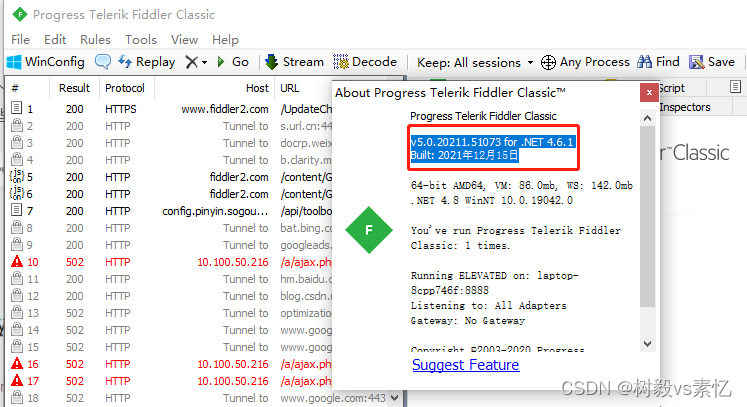Click the JS icon of session 6
This screenshot has width=747, height=407.
(17, 193)
